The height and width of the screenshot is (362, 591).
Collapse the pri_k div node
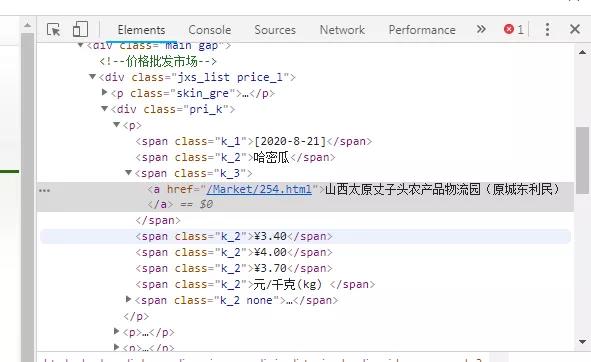coord(105,109)
